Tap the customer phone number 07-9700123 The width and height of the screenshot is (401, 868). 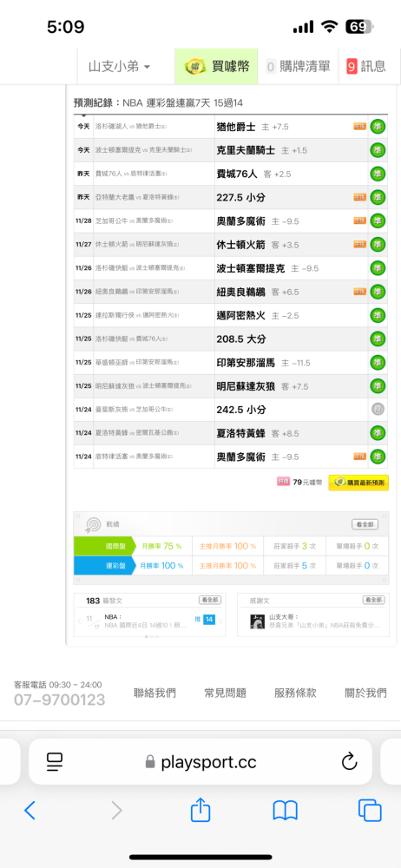(x=59, y=700)
